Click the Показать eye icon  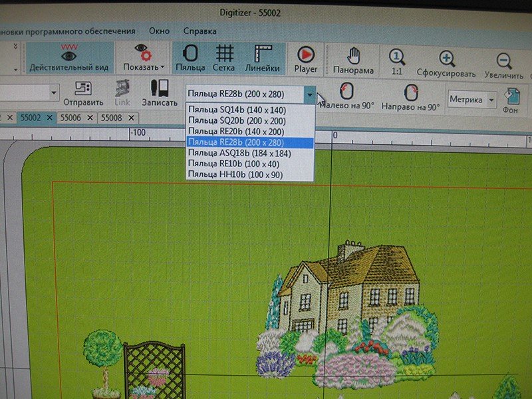[x=142, y=52]
